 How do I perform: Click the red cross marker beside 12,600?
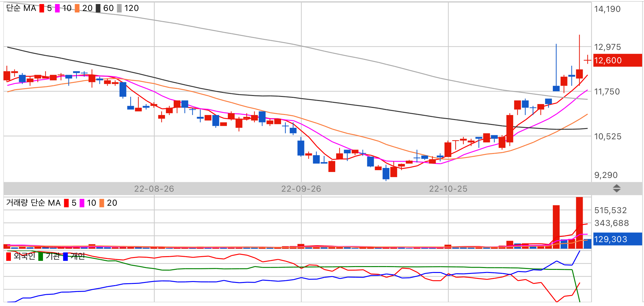[x=587, y=59]
